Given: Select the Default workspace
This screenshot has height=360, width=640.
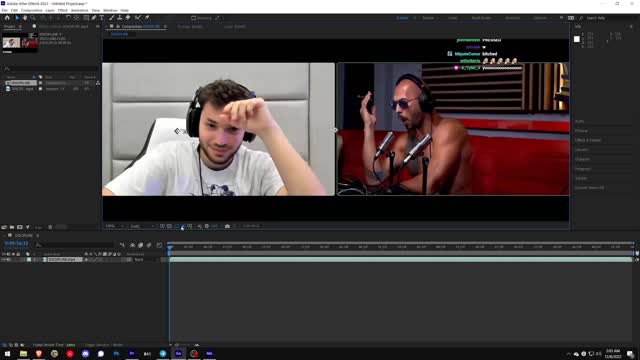Looking at the screenshot, I should coord(402,18).
